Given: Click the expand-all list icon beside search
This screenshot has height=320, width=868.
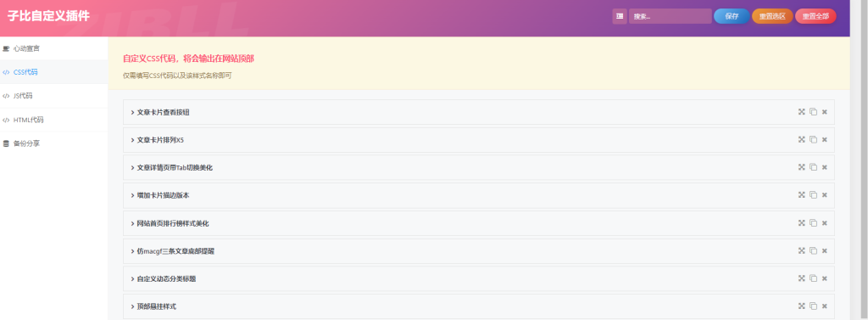Looking at the screenshot, I should (x=620, y=16).
